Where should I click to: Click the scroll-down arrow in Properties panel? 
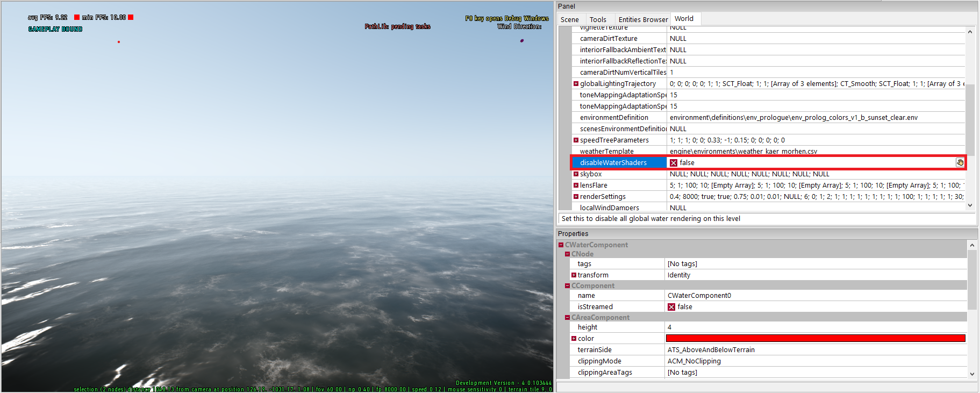tap(971, 374)
